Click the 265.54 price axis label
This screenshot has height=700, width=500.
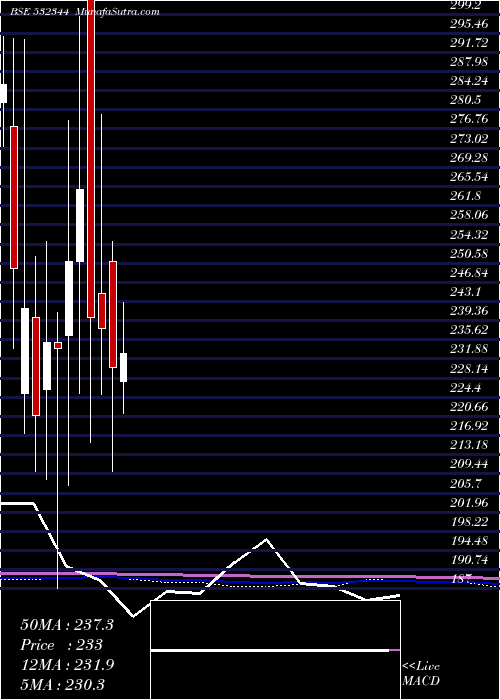pos(469,177)
